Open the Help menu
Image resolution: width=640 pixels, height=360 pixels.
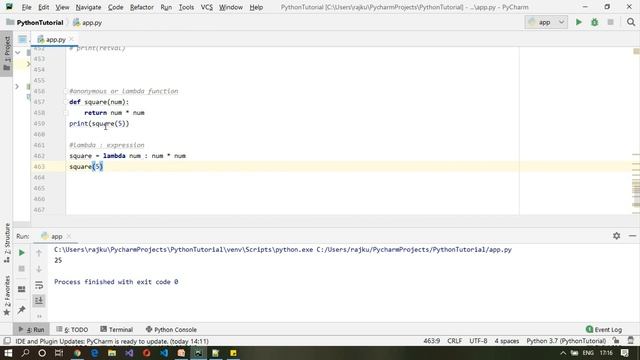(x=256, y=7)
